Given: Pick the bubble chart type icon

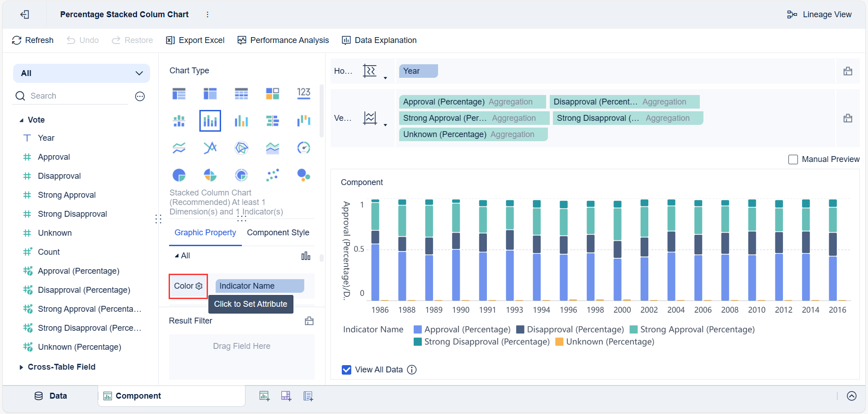Looking at the screenshot, I should tap(304, 175).
